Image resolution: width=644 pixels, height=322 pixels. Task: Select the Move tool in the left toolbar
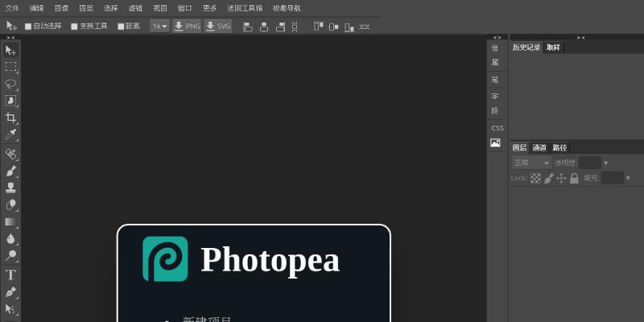(10, 51)
